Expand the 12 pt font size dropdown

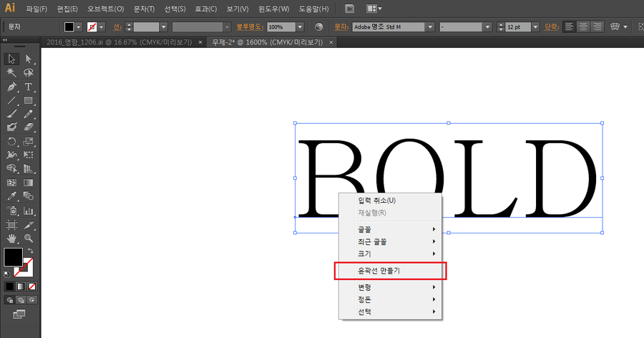(x=535, y=26)
